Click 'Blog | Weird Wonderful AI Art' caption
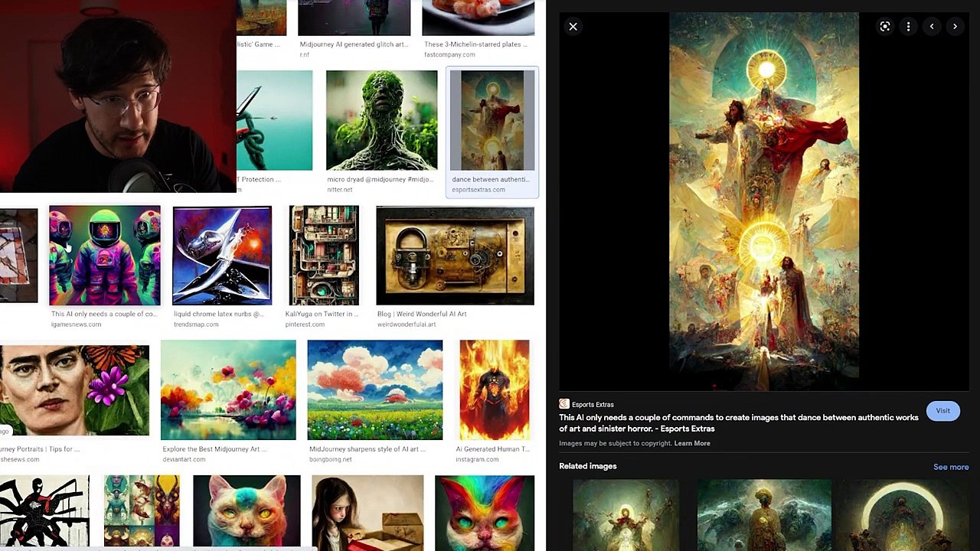This screenshot has width=980, height=551. (x=422, y=315)
